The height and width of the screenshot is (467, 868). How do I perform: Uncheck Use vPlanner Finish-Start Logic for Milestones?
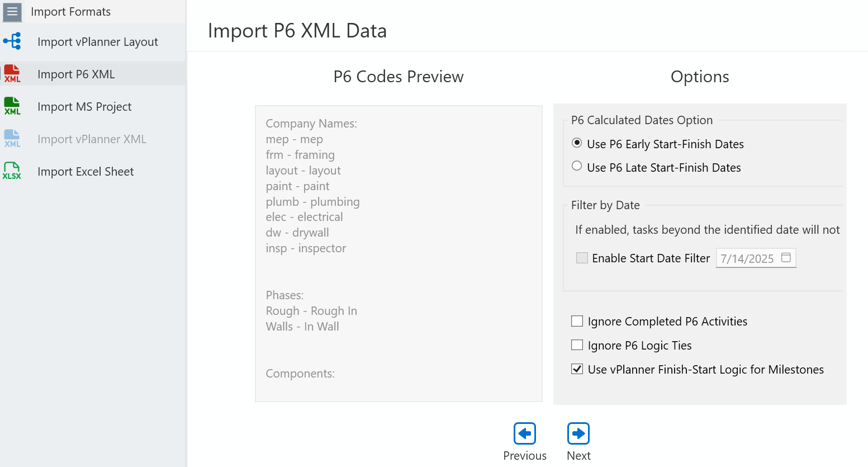(576, 369)
